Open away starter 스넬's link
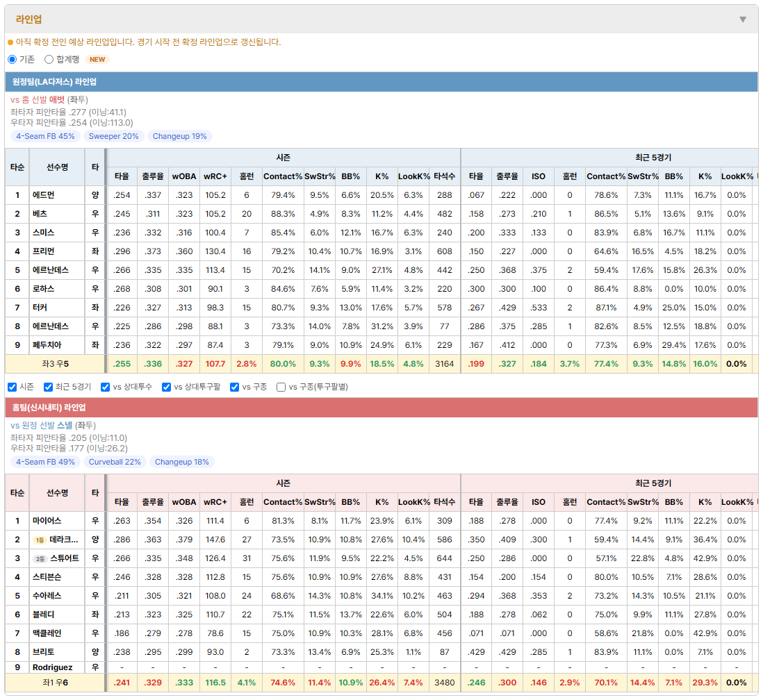 click(x=65, y=426)
